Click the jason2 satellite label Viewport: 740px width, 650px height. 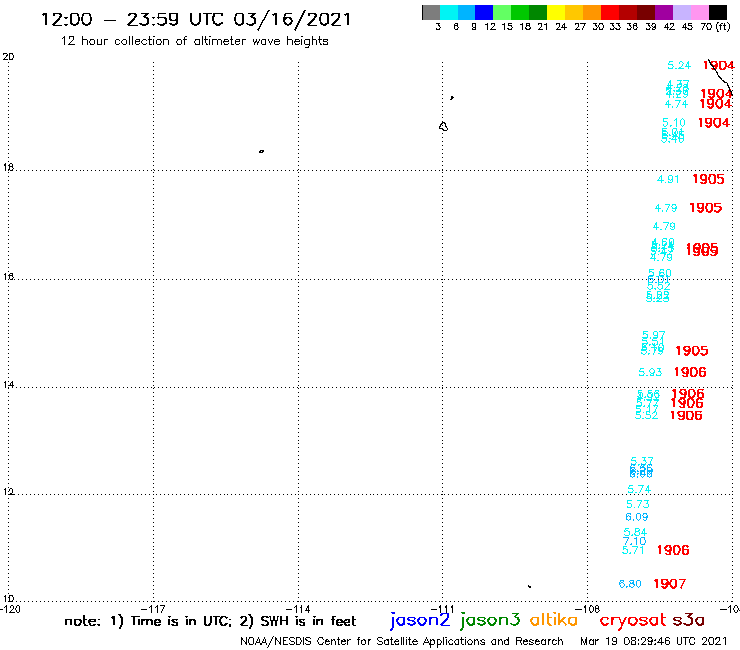click(x=420, y=620)
